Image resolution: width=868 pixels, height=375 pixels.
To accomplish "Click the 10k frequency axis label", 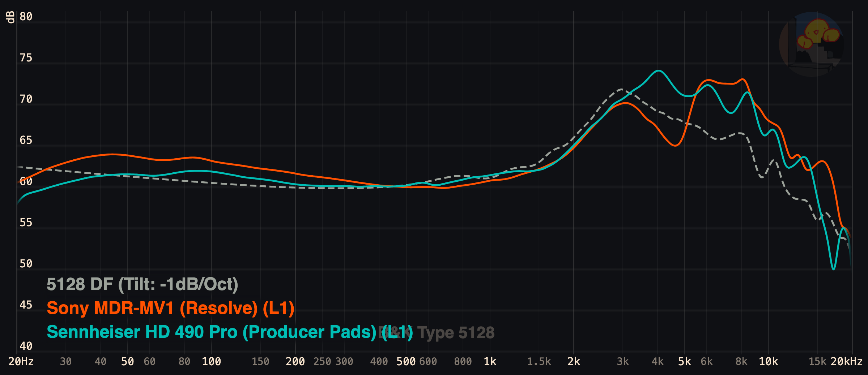I will [768, 362].
